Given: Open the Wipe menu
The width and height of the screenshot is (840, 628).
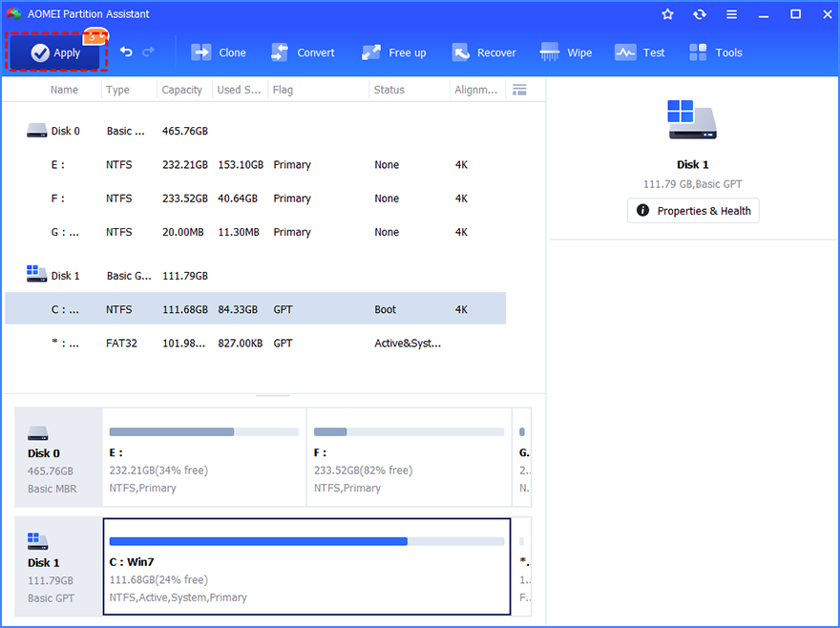Looking at the screenshot, I should click(566, 52).
